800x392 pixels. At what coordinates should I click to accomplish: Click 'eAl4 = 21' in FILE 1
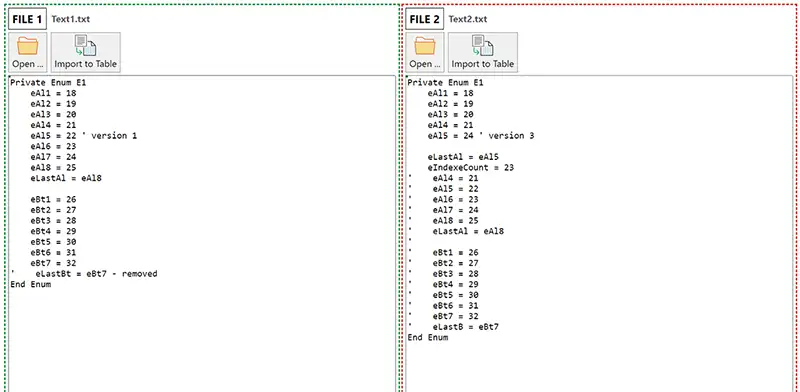point(53,125)
